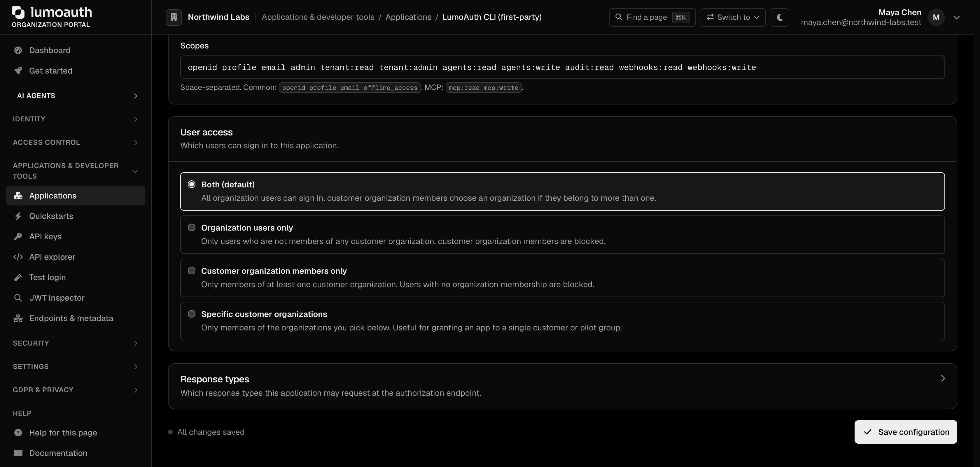Select Customer organization members only radio
Viewport: 980px width, 467px height.
click(x=192, y=271)
